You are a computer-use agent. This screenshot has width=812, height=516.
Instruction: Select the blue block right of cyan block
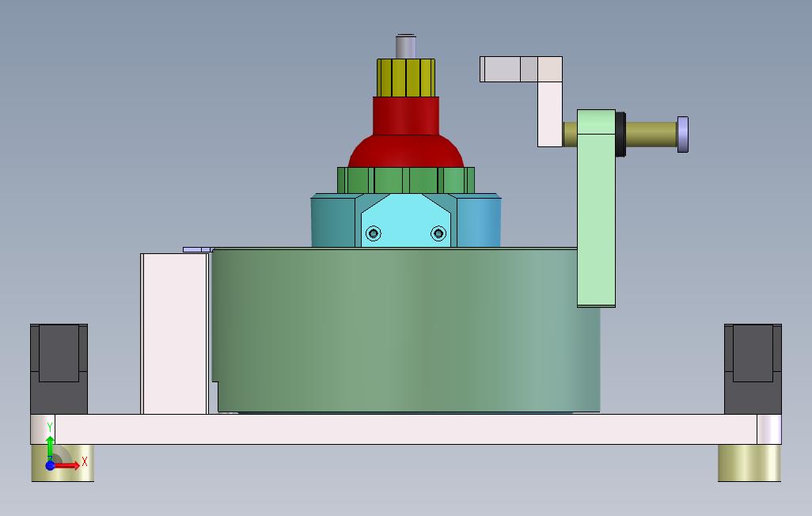point(479,221)
